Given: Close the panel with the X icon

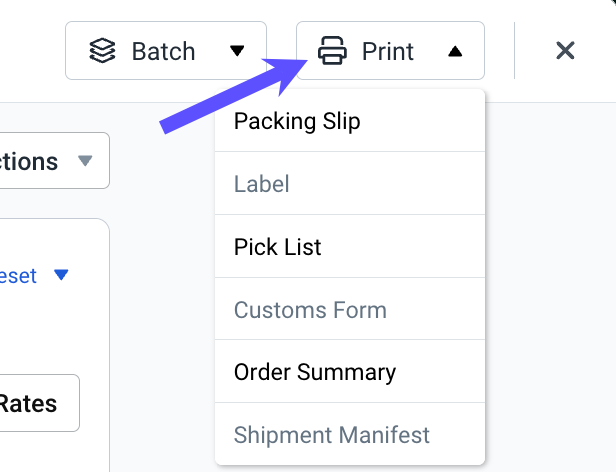Looking at the screenshot, I should click(565, 50).
